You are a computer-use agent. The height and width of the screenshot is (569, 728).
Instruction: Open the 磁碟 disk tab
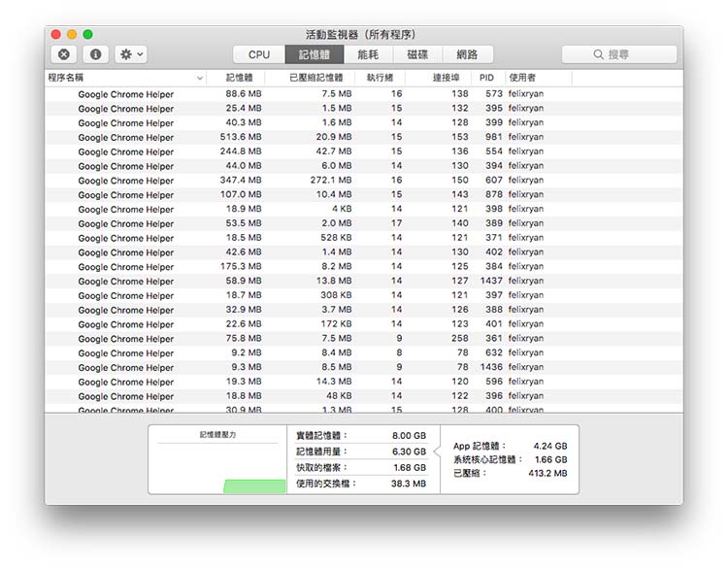pos(417,54)
